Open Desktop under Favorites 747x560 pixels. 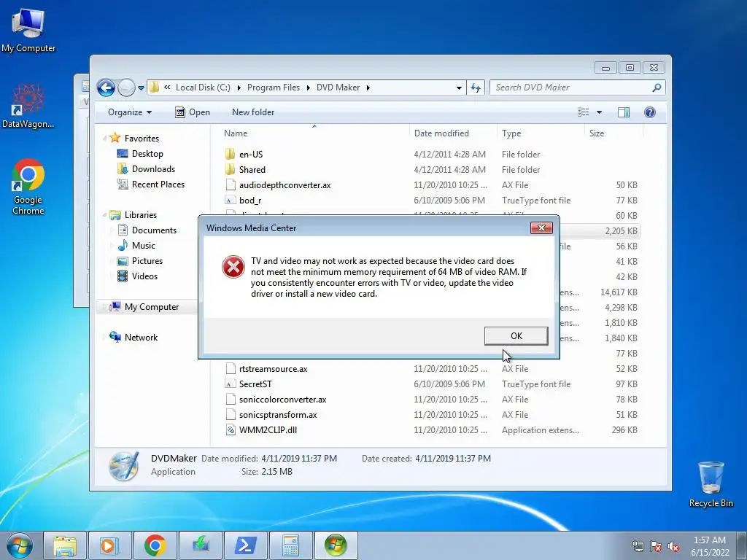coord(147,154)
